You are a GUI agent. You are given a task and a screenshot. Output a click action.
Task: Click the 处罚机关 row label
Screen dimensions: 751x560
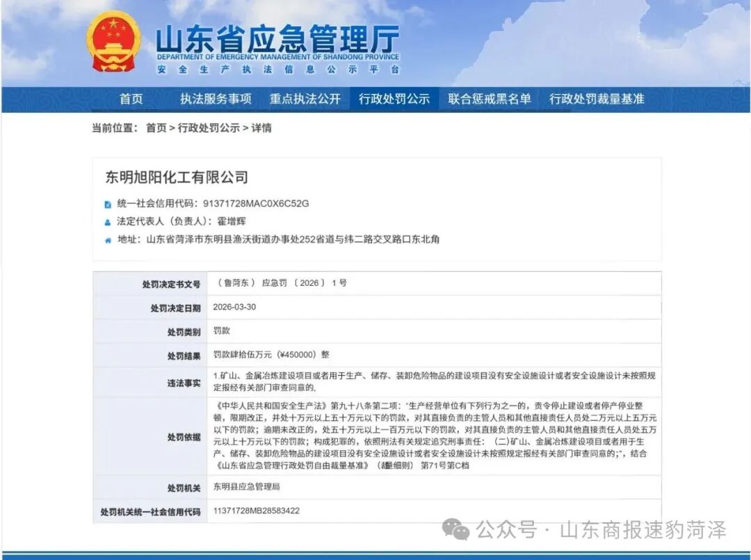[x=184, y=488]
